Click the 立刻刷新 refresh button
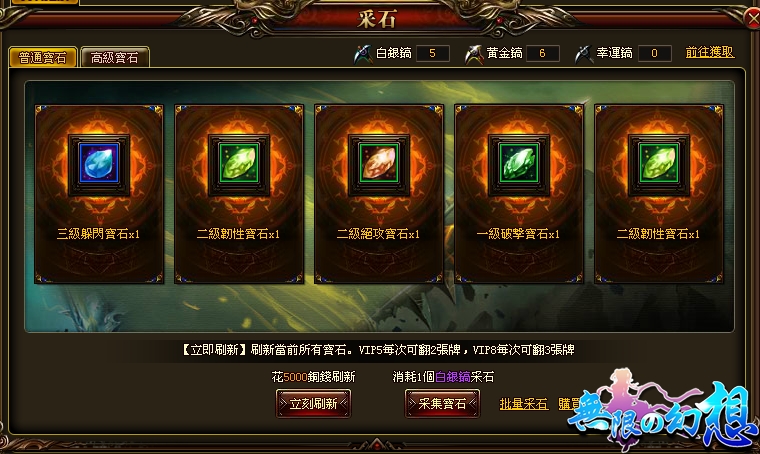The width and height of the screenshot is (760, 454). coord(313,404)
